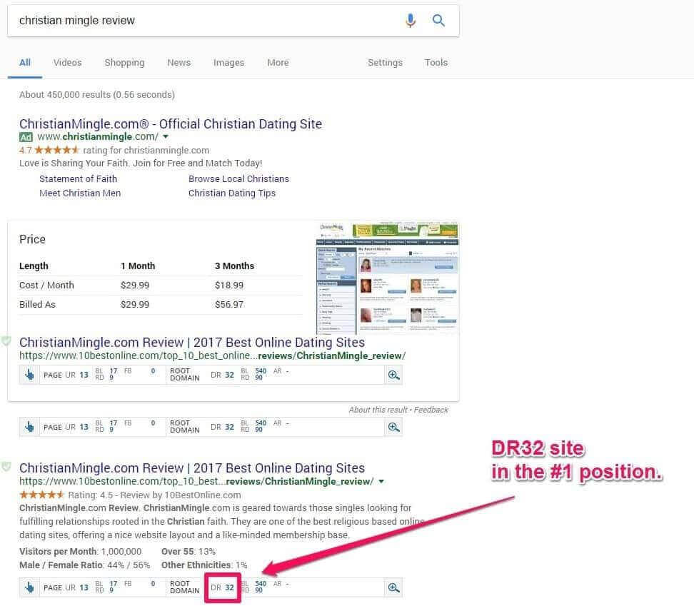Select the All tab
The image size is (694, 616).
pyautogui.click(x=25, y=62)
